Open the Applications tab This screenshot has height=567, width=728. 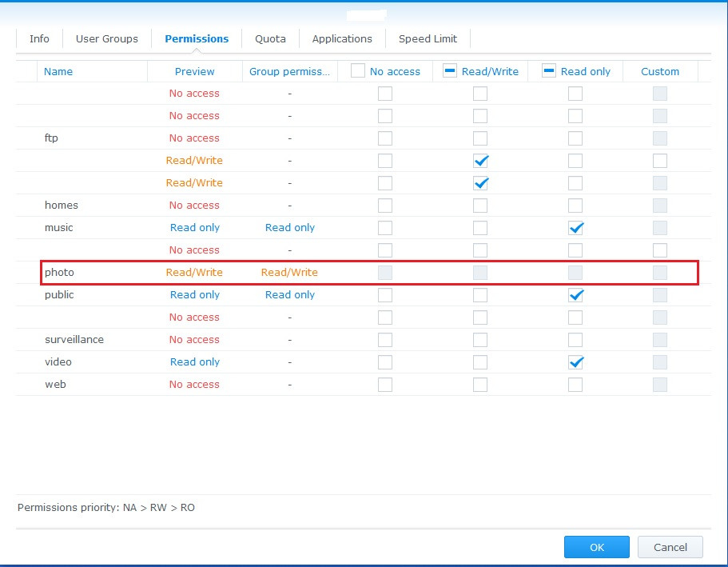click(342, 38)
